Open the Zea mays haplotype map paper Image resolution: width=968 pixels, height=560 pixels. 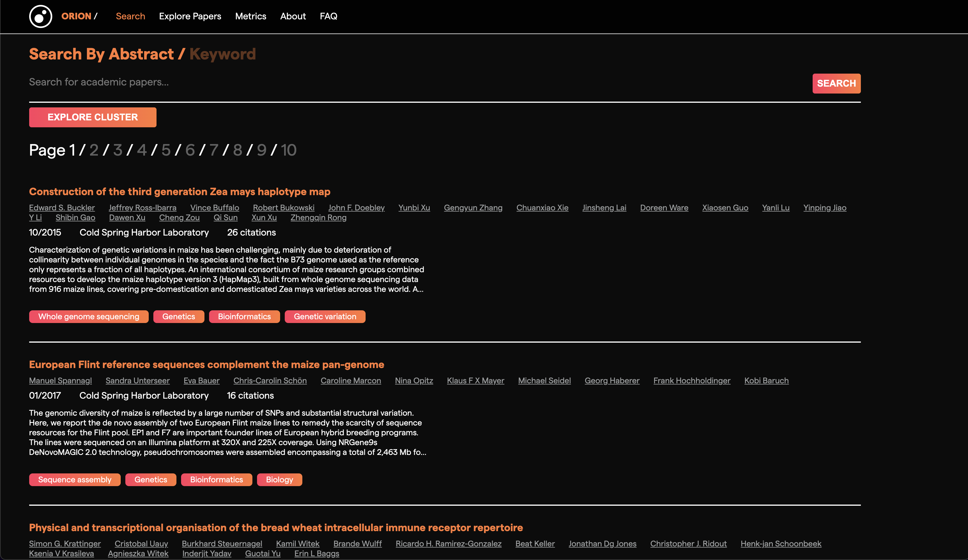pyautogui.click(x=179, y=192)
